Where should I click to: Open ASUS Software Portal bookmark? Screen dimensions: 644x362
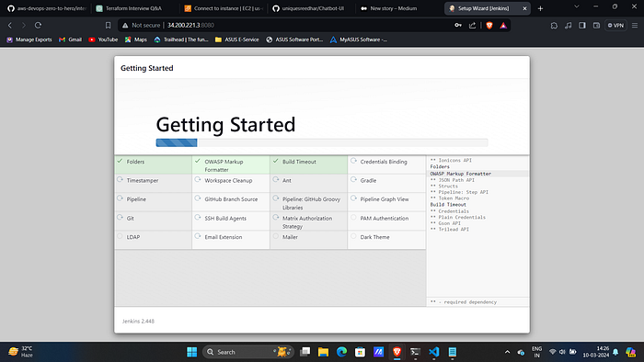[x=294, y=40]
